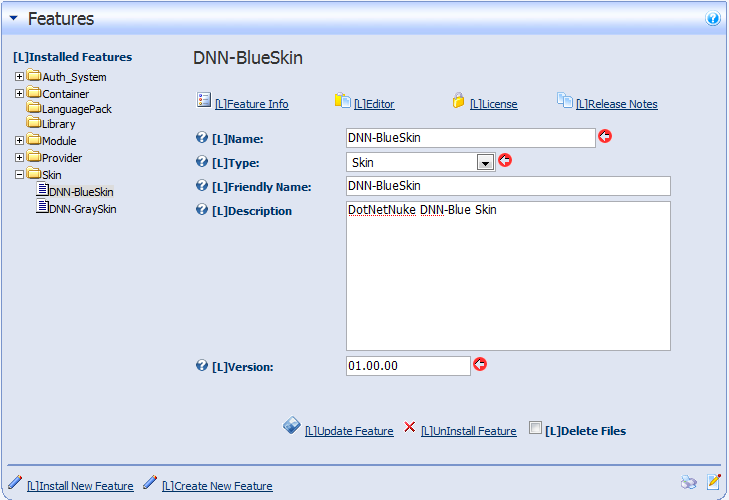This screenshot has width=729, height=500.
Task: Focus the Friendly Name text field
Action: [x=508, y=186]
